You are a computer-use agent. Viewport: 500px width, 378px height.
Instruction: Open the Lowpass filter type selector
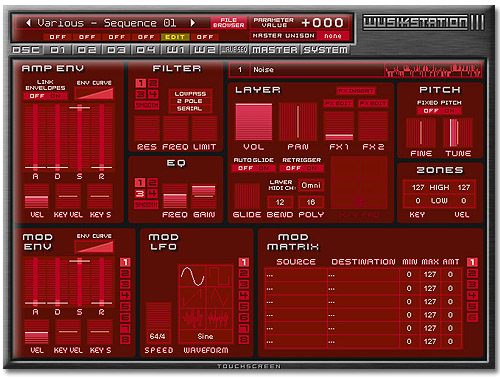coord(189,94)
